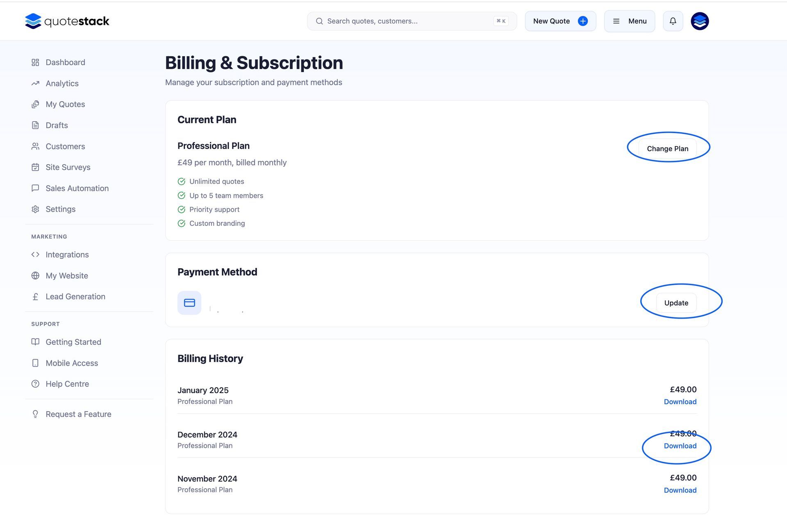Screen dimensions: 787x532
Task: Open the hamburger Menu button
Action: (629, 21)
